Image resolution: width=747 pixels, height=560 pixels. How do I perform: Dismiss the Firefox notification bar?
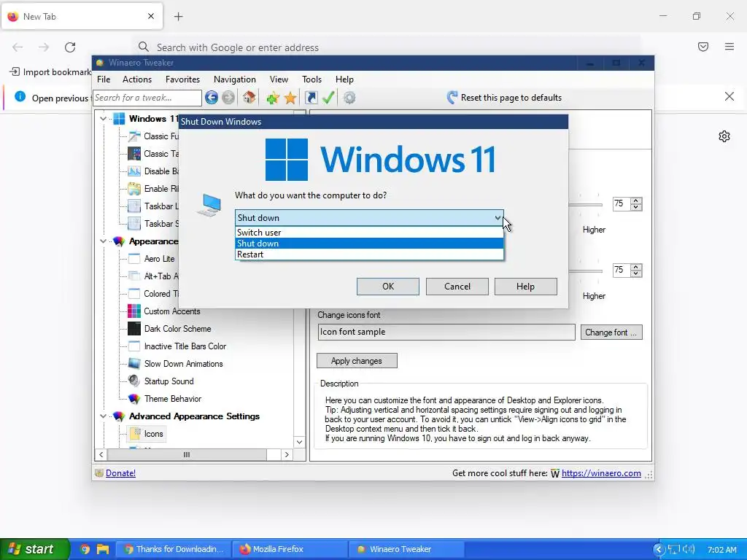point(729,97)
